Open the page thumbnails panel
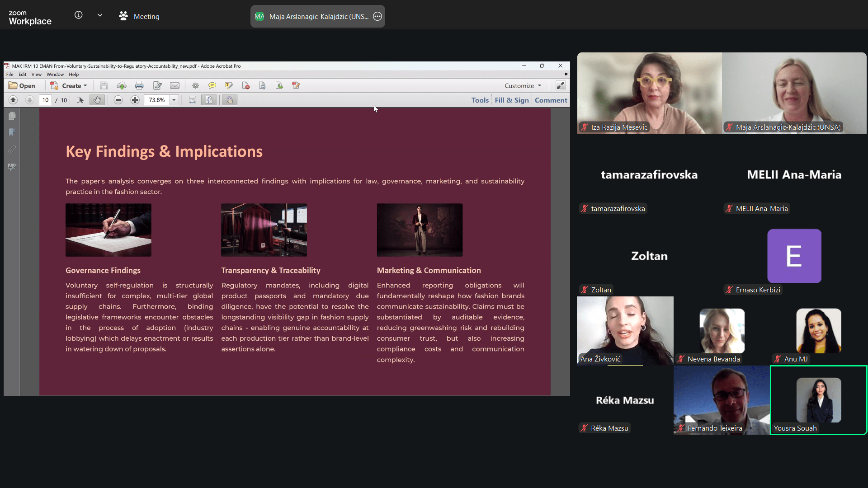Screen dimensions: 868x488 [12, 116]
